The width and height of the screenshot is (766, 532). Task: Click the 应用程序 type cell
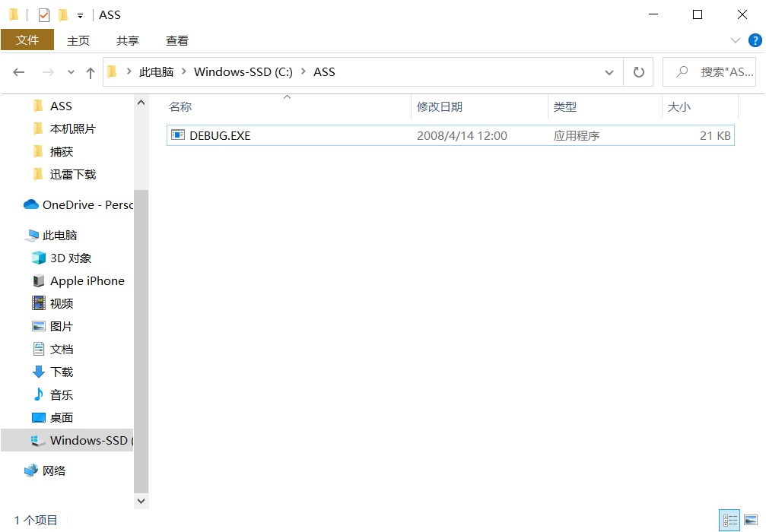pyautogui.click(x=576, y=136)
